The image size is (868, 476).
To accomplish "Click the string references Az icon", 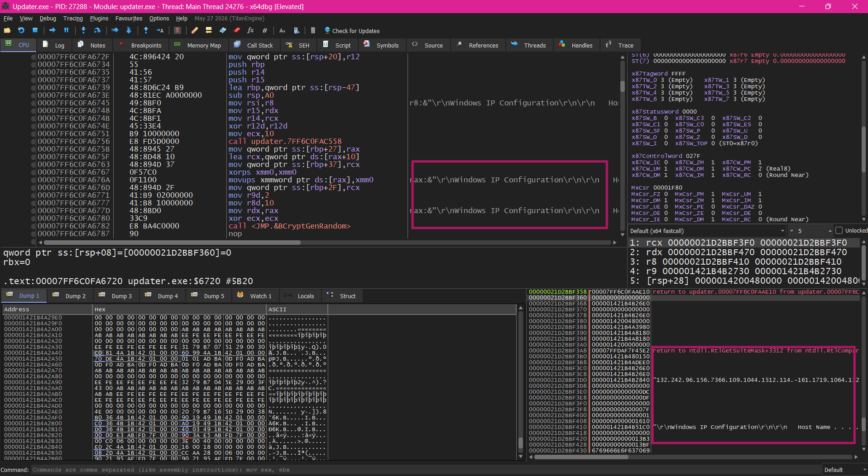I will click(x=282, y=30).
